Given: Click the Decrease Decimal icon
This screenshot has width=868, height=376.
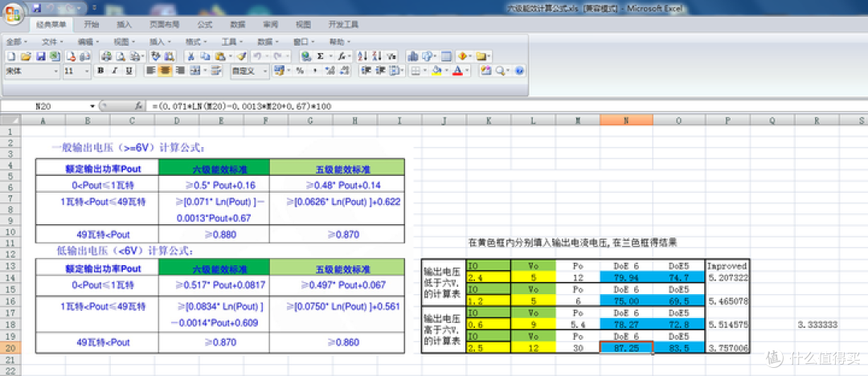Looking at the screenshot, I should [344, 71].
